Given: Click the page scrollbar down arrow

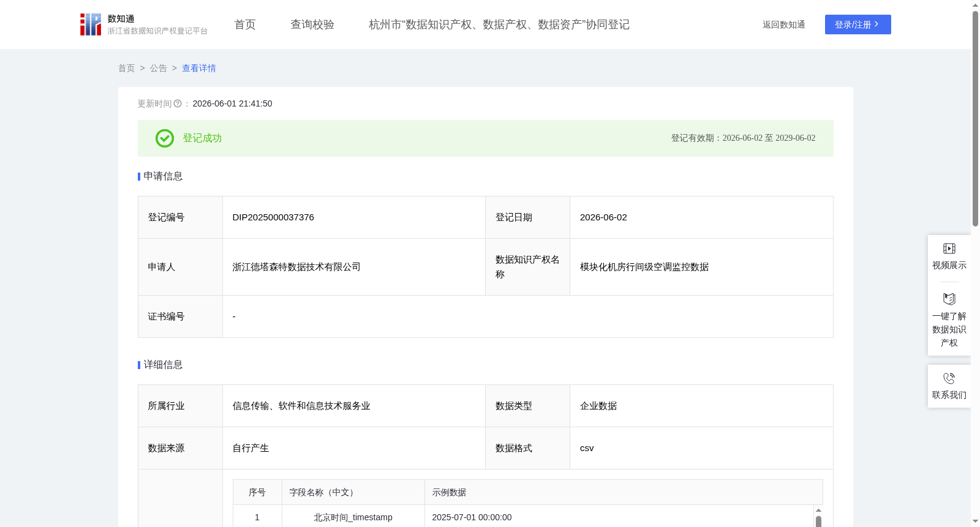Looking at the screenshot, I should (975, 522).
